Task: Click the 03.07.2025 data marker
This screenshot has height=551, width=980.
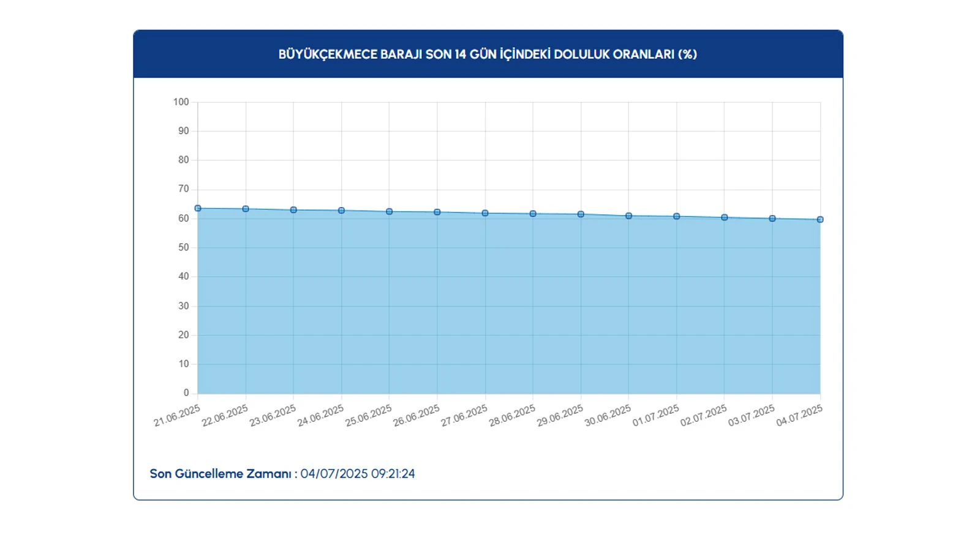Action: click(772, 219)
